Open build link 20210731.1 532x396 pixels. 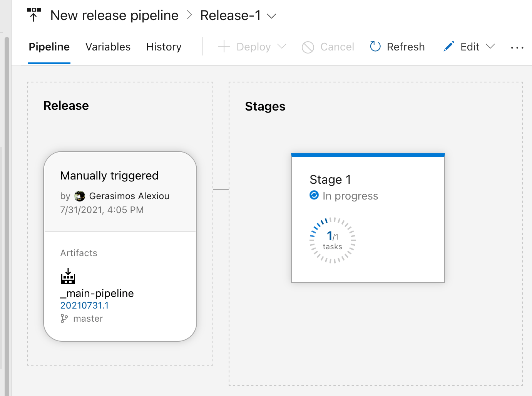pyautogui.click(x=84, y=305)
